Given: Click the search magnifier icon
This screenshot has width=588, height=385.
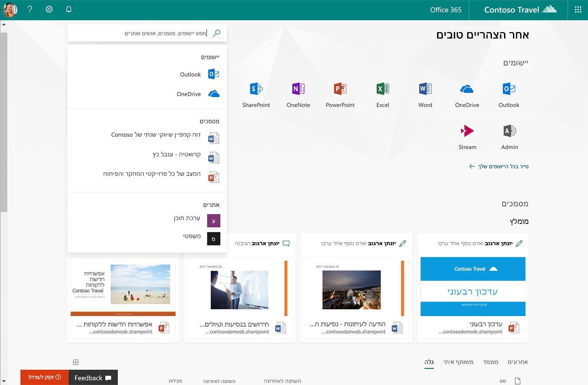Looking at the screenshot, I should click(x=217, y=33).
